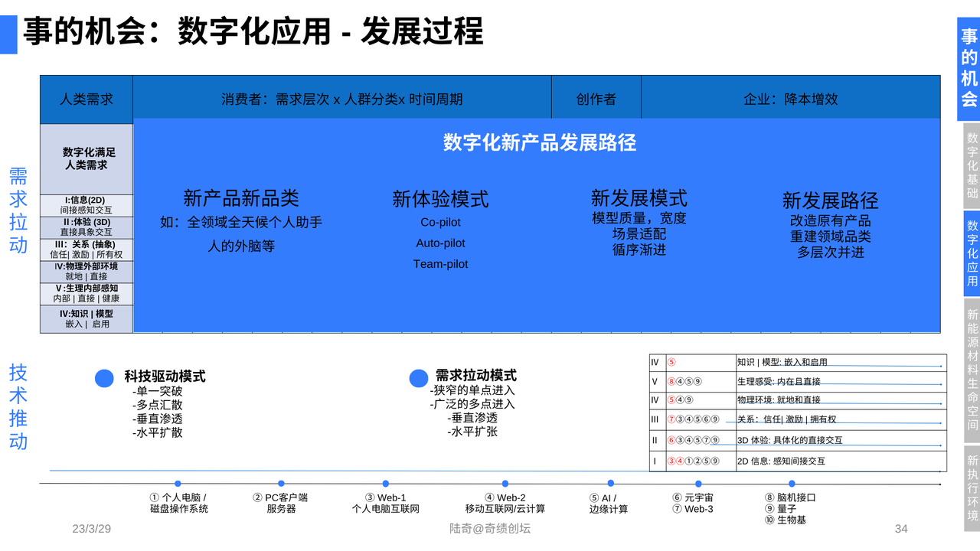
Task: Switch to the 数字化基础 side tab
Action: tap(972, 165)
